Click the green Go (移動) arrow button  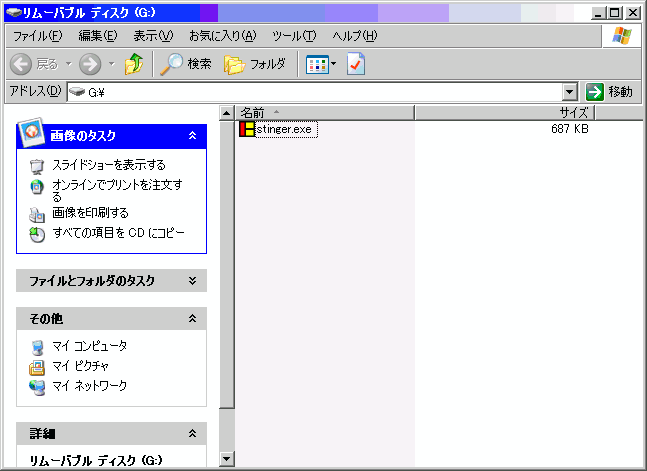click(x=595, y=92)
